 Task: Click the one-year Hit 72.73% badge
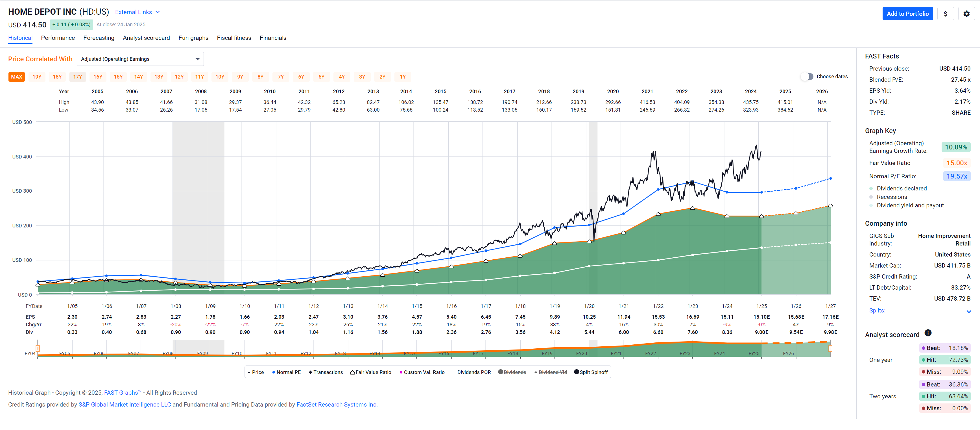[945, 360]
